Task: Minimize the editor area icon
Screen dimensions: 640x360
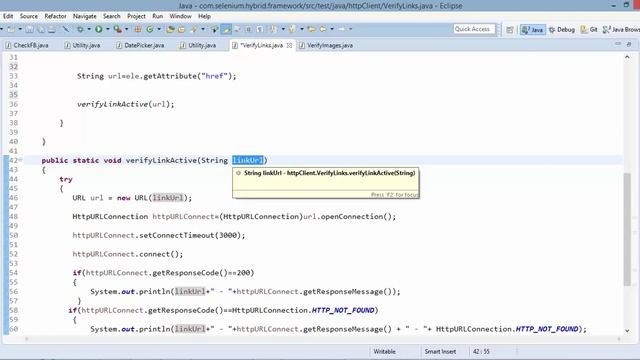Action: pos(618,44)
